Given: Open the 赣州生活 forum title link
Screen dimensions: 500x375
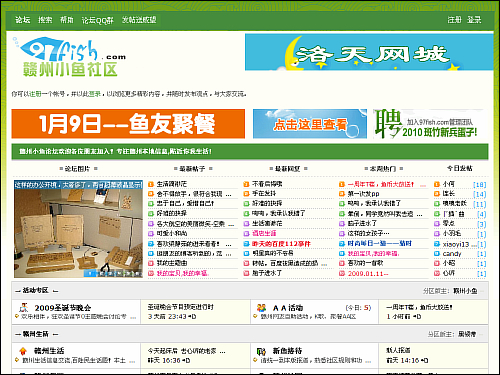Looking at the screenshot, I should point(49,351).
